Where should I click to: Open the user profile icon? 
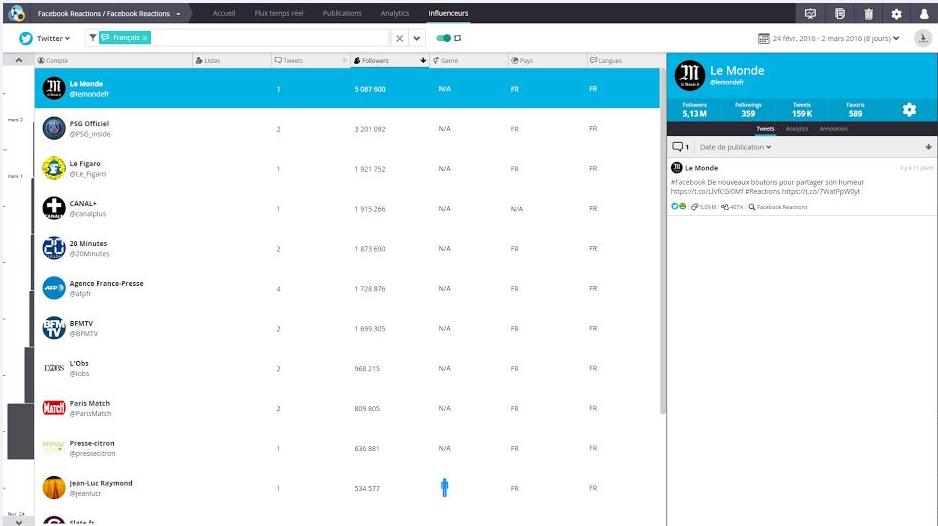pyautogui.click(x=924, y=14)
